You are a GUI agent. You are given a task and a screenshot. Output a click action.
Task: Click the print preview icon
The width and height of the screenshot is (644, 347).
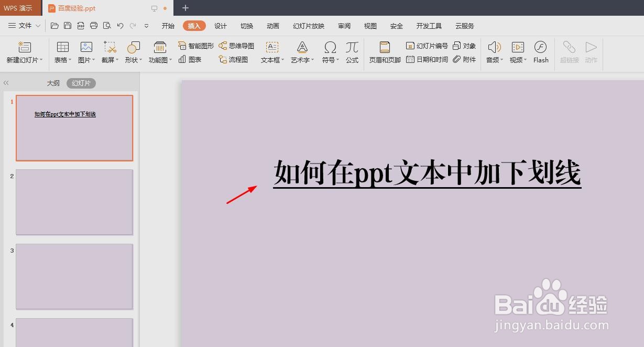point(107,26)
